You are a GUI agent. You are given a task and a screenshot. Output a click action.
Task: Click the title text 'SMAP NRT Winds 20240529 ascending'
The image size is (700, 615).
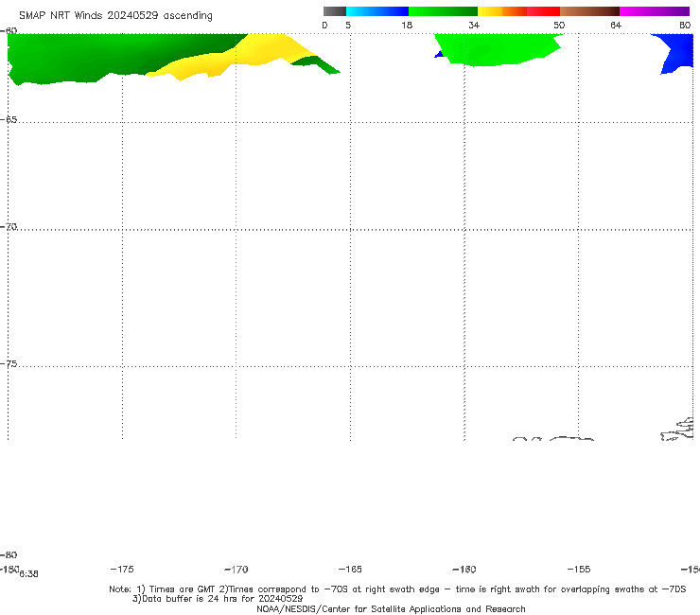tap(115, 15)
